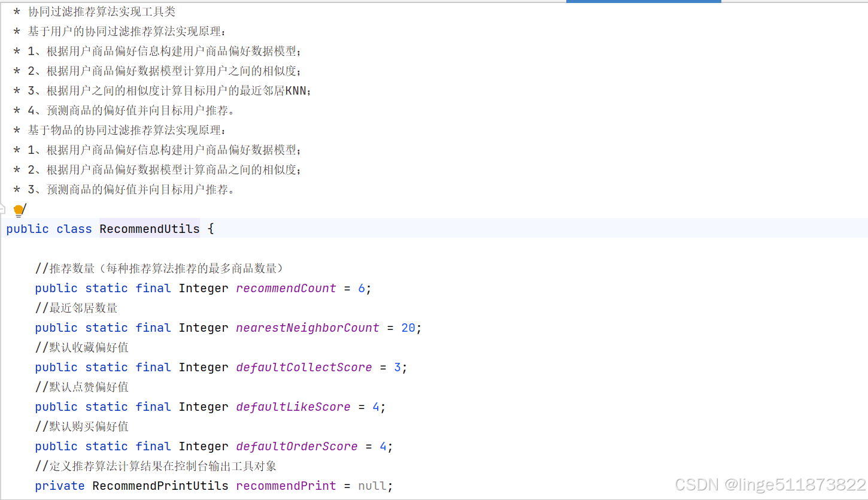The width and height of the screenshot is (868, 500).
Task: Click the defaultOrderScore field name
Action: point(297,446)
